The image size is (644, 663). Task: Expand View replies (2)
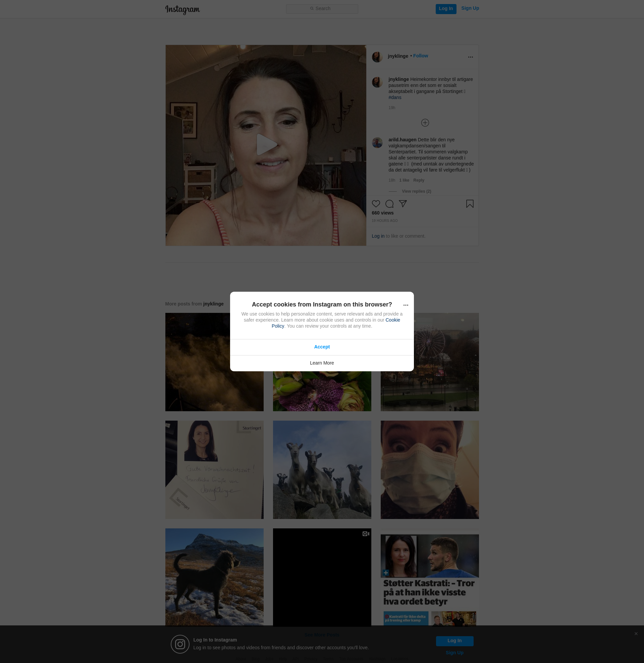(416, 191)
